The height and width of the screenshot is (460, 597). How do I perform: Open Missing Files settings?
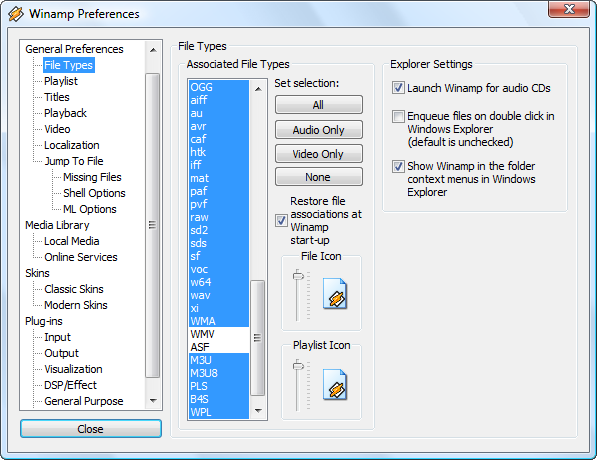(x=92, y=177)
